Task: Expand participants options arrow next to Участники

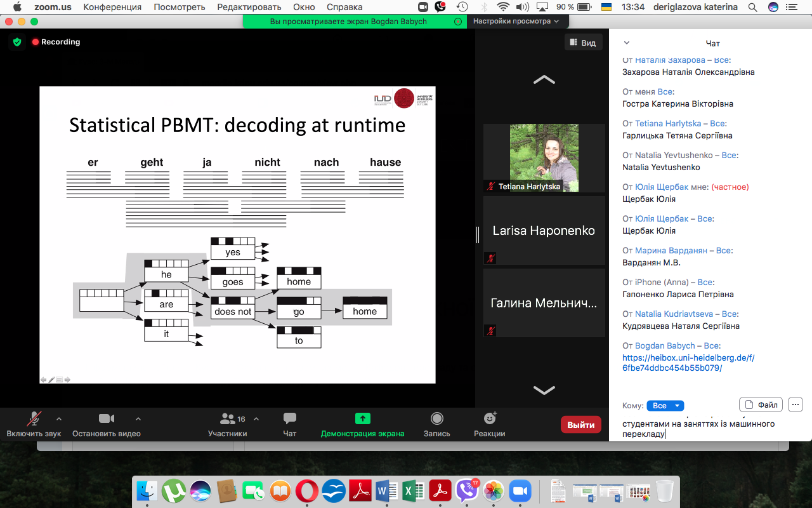Action: [256, 419]
